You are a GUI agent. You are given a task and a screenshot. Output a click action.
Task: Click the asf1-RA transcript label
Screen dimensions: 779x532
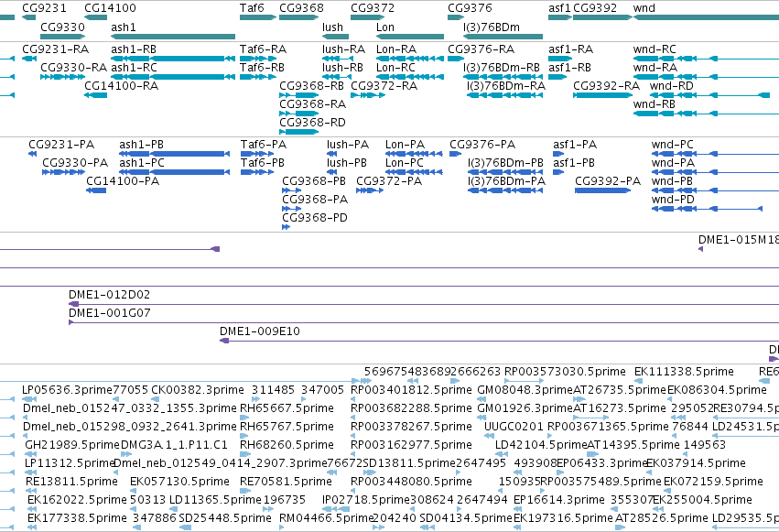click(x=571, y=49)
